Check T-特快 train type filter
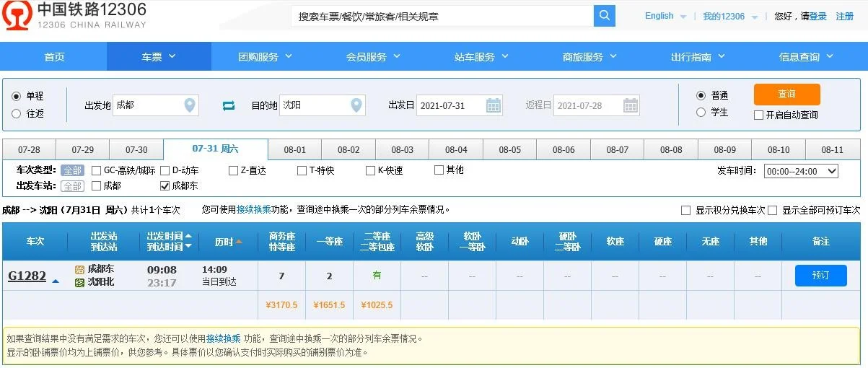The image size is (868, 368). pyautogui.click(x=302, y=171)
